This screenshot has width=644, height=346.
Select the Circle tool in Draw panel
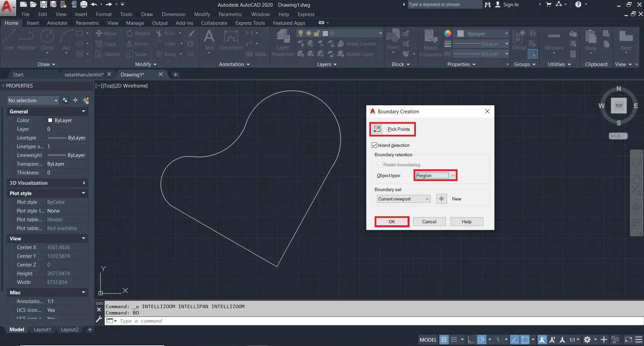[47, 39]
